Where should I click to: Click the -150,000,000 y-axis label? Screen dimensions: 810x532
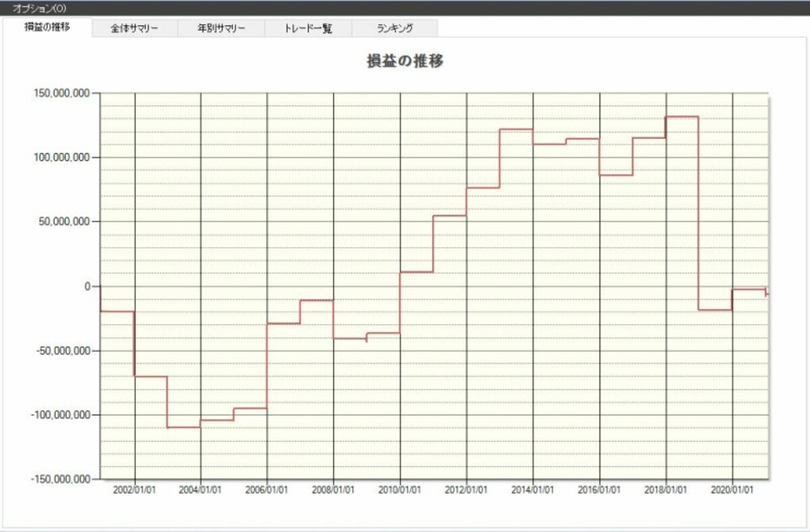click(x=60, y=479)
